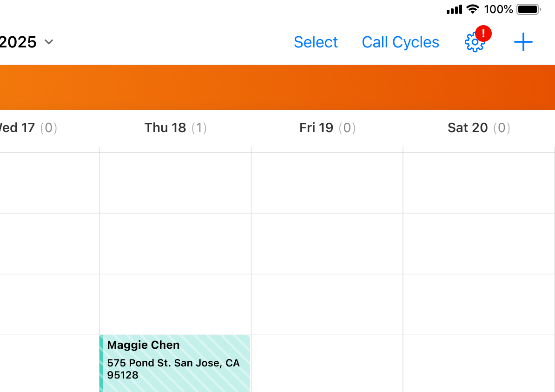Screen dimensions: 555x392
Task: Click the Wi-Fi status icon
Action: click(472, 9)
